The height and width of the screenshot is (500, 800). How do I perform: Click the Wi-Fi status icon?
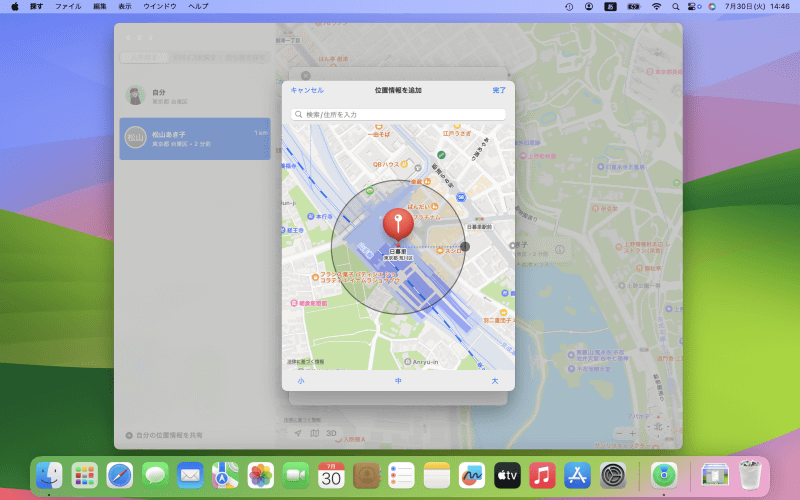[657, 7]
